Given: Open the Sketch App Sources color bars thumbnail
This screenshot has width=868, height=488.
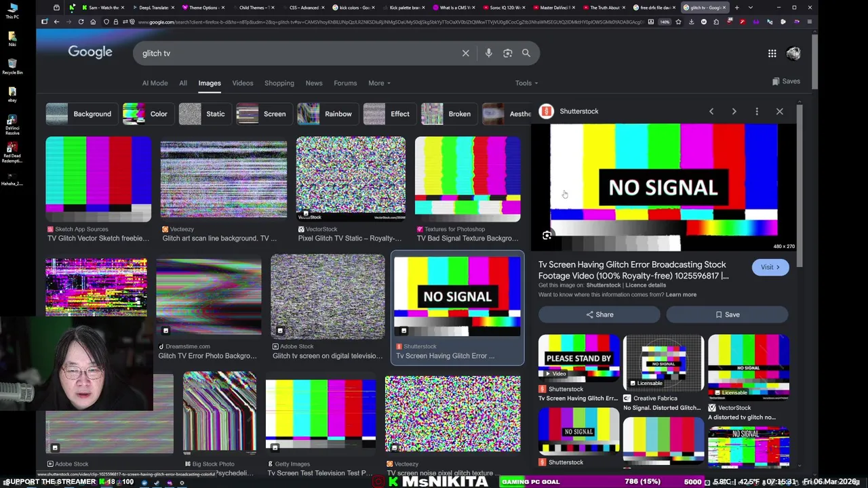Looking at the screenshot, I should coord(98,179).
